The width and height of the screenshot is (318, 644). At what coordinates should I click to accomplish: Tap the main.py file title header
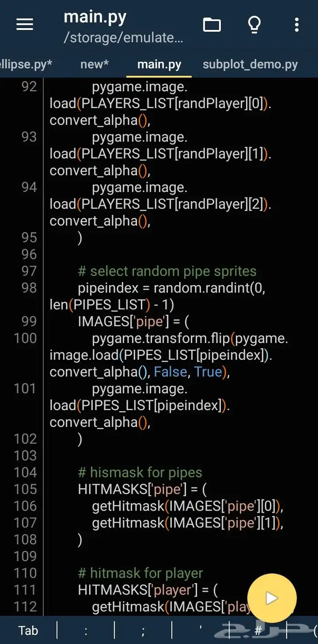pos(95,17)
